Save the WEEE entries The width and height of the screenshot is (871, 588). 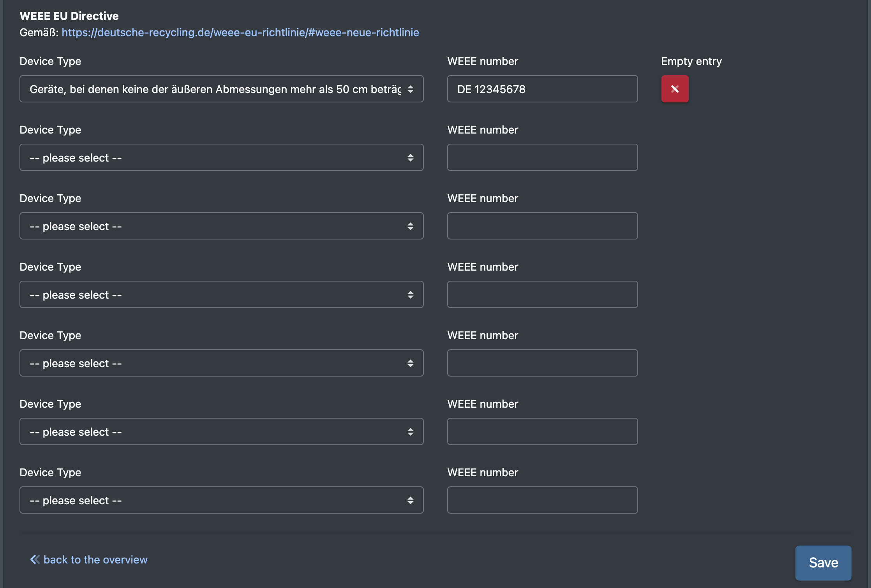(x=823, y=563)
